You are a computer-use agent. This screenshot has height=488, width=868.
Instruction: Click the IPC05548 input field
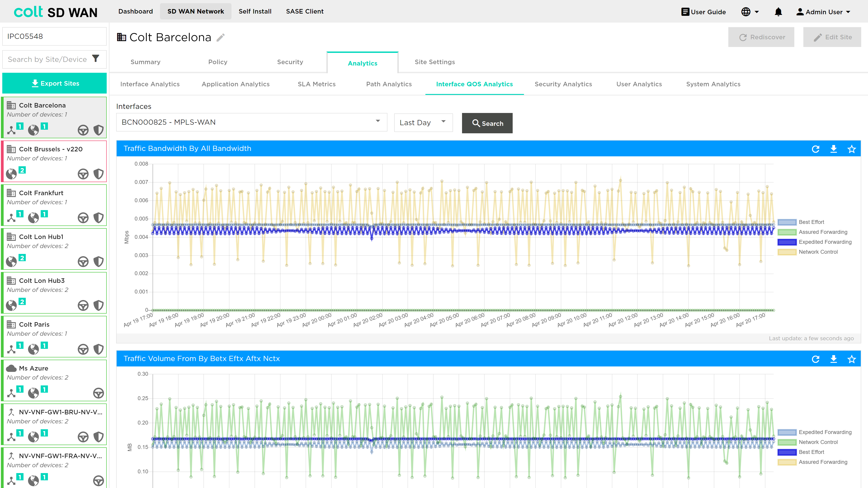pos(54,36)
